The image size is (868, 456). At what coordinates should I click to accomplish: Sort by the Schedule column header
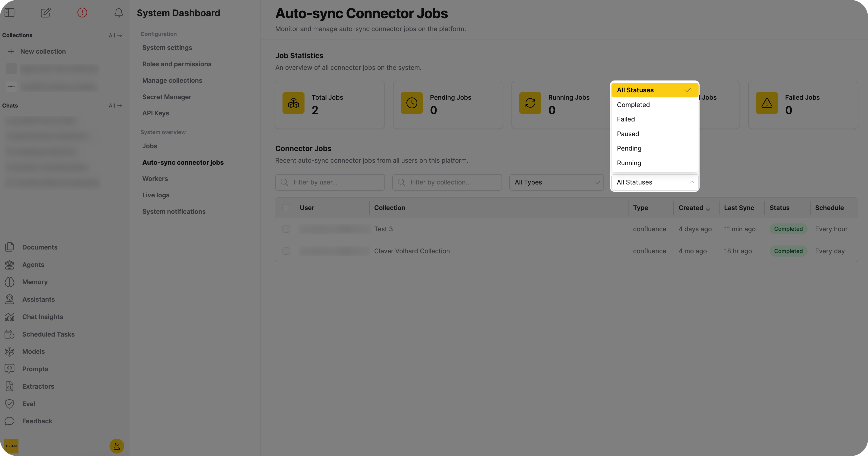[829, 208]
